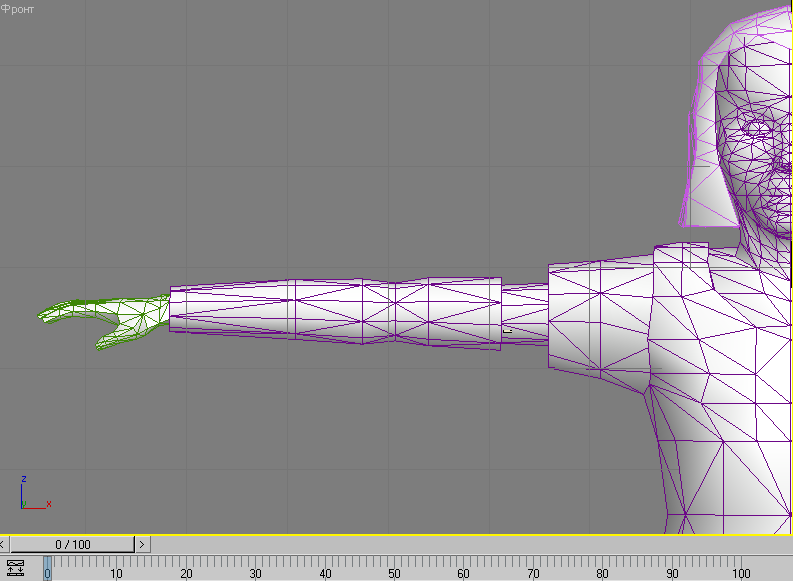
Task: Step to next frame with right arrow
Action: (x=142, y=545)
